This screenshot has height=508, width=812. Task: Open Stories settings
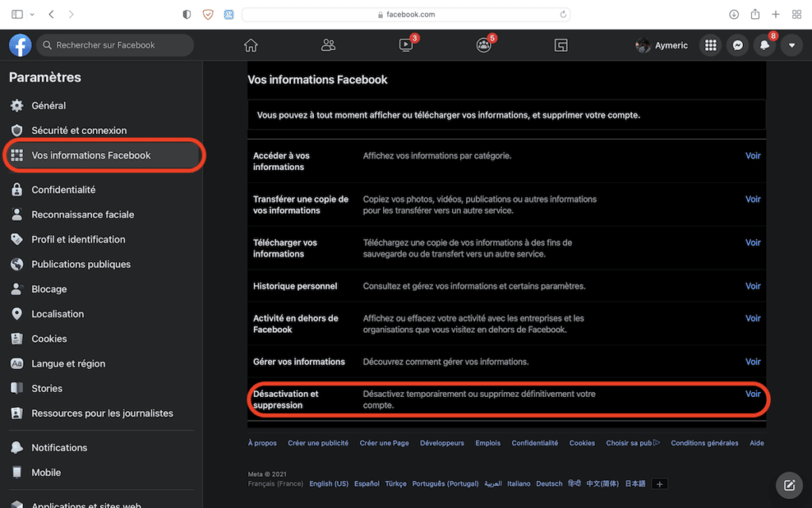click(x=101, y=389)
